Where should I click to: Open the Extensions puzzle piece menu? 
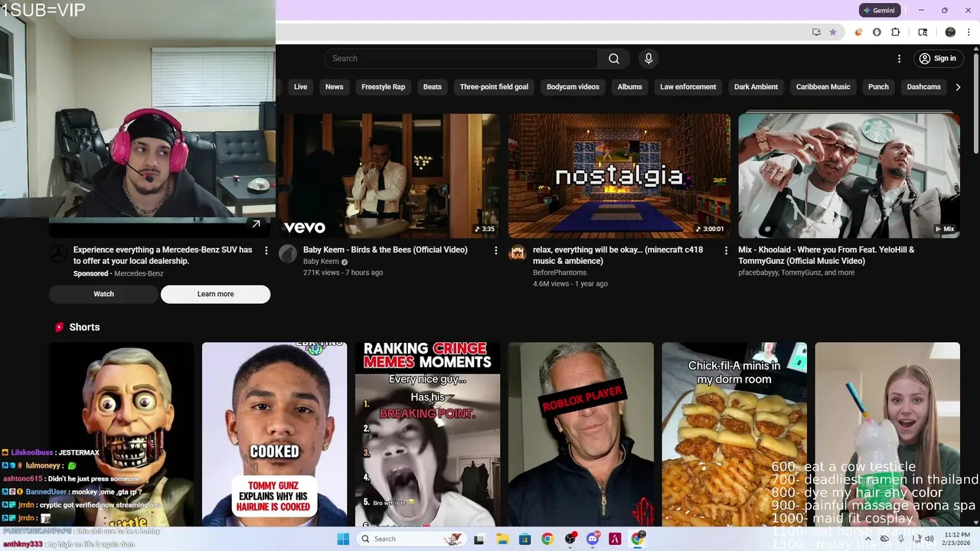[896, 32]
